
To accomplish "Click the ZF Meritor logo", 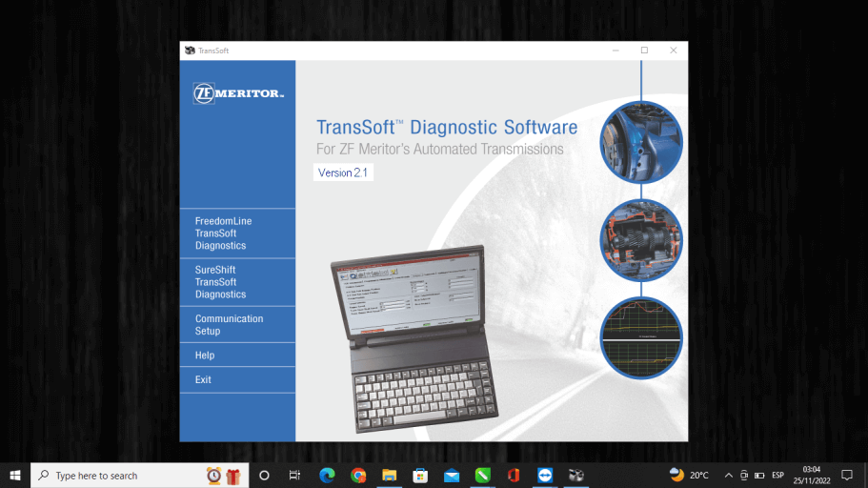I will (237, 93).
